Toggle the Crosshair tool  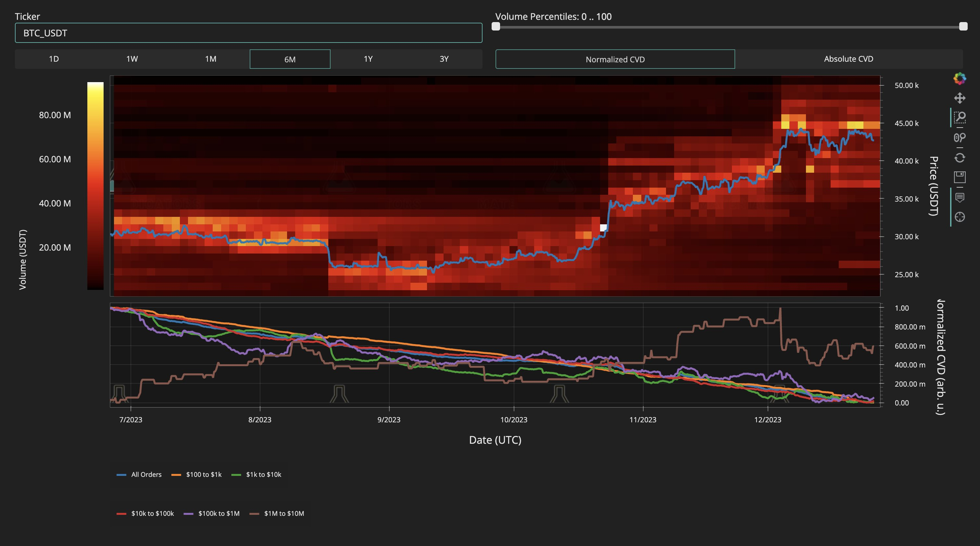coord(960,217)
